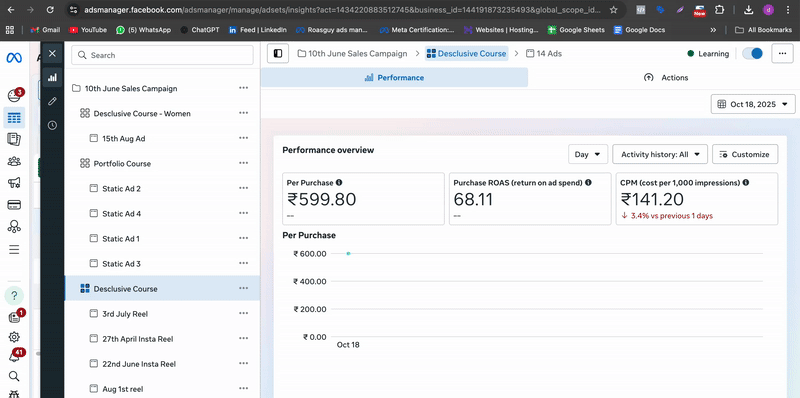Bookmark this page with the star icon

click(x=613, y=10)
